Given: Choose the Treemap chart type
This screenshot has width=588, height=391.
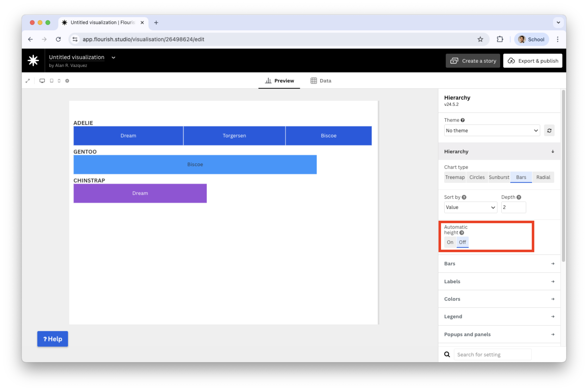Looking at the screenshot, I should click(x=455, y=177).
